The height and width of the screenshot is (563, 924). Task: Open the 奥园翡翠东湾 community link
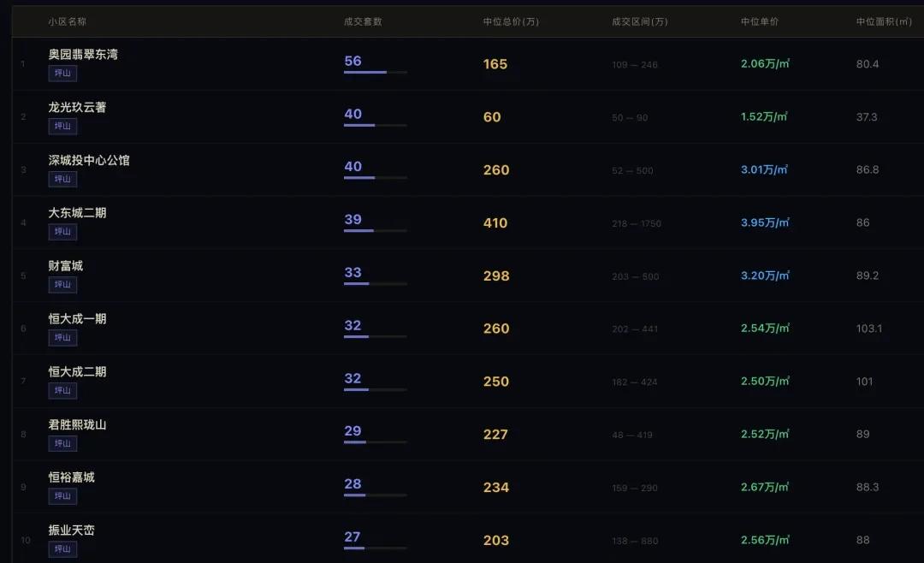click(x=83, y=55)
